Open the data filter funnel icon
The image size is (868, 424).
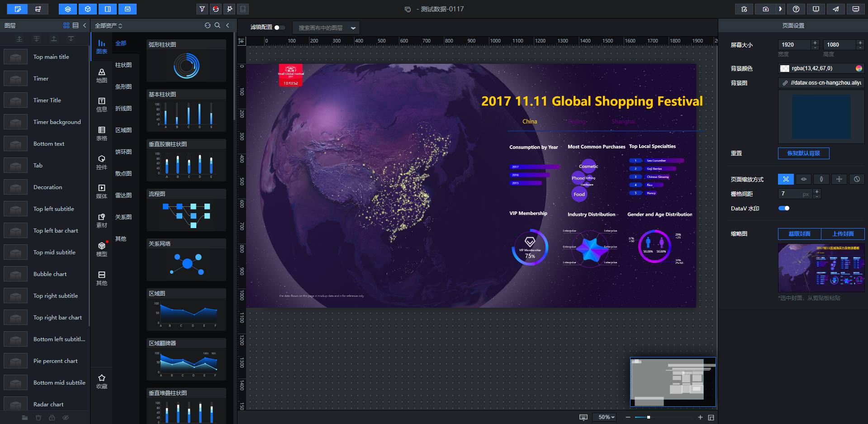202,9
